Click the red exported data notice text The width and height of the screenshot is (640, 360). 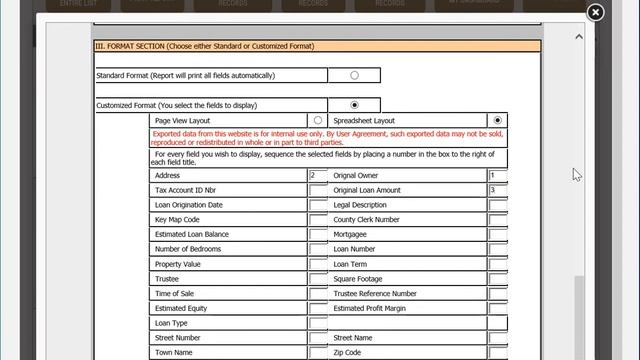pos(328,138)
